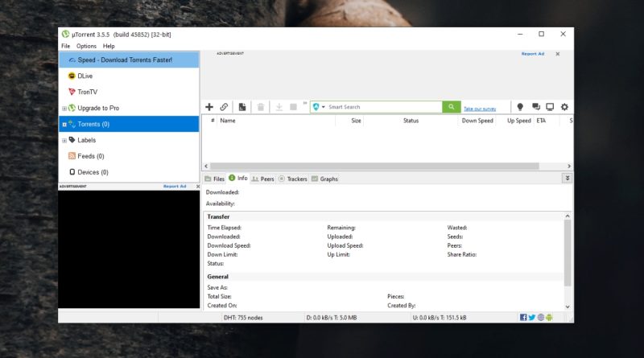Screen dimensions: 644x358
Task: Click scroll right arrow of torrent list
Action: pyautogui.click(x=569, y=166)
